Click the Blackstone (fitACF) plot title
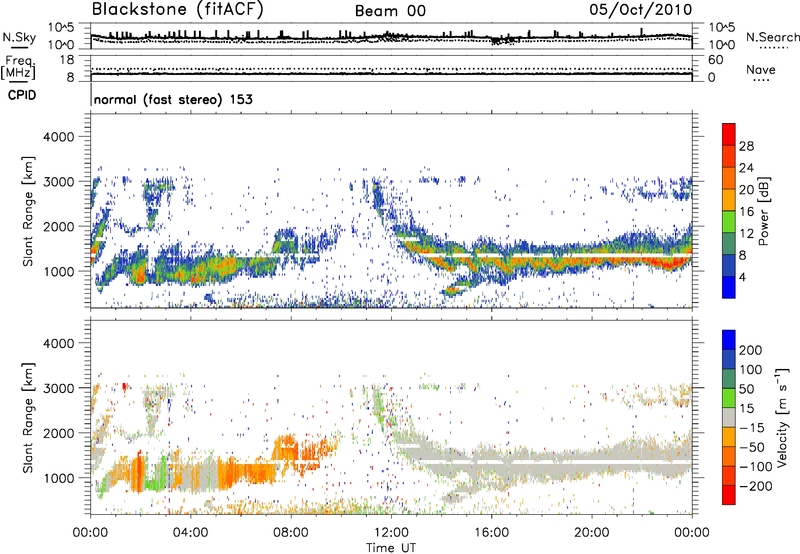This screenshot has width=800, height=554. (177, 9)
